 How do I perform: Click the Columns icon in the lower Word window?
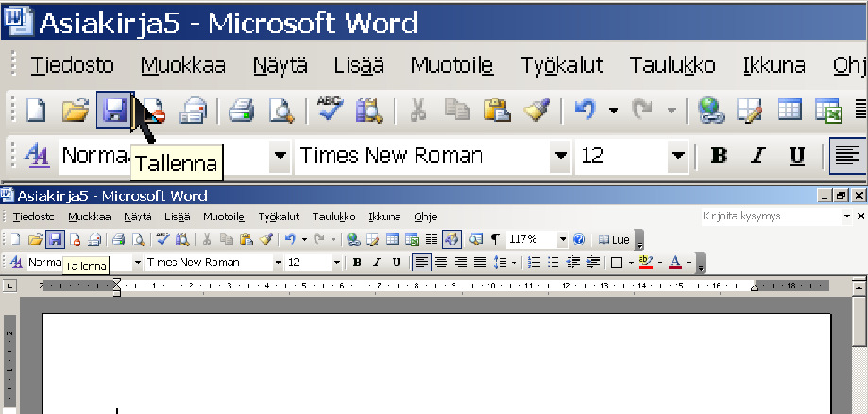click(432, 239)
